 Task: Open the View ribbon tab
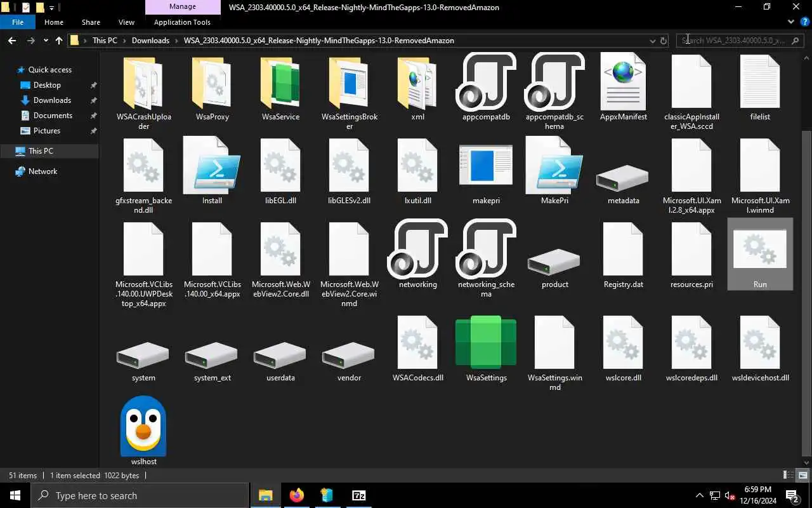point(126,22)
